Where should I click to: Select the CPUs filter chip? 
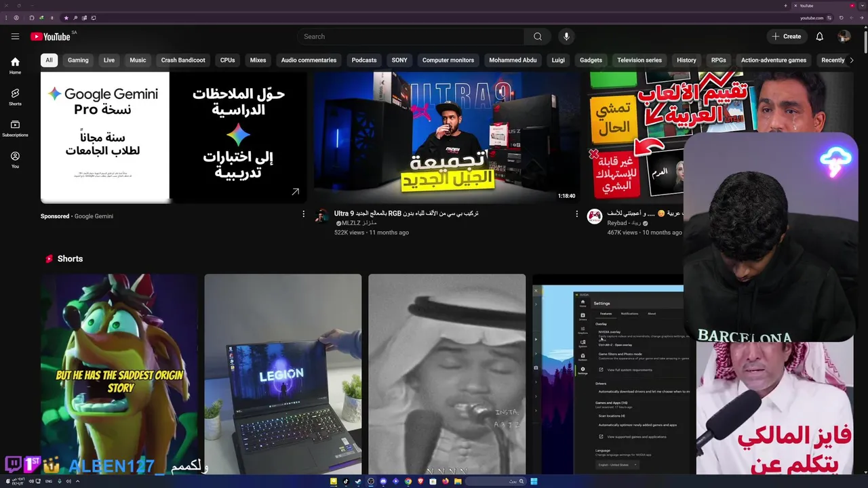click(x=227, y=60)
